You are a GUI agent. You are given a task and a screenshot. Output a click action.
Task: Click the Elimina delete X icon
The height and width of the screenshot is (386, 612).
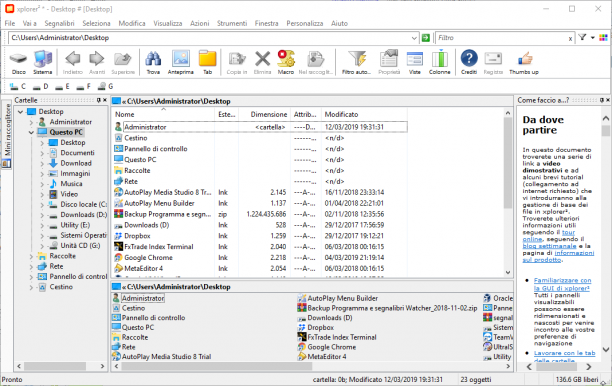(x=262, y=62)
